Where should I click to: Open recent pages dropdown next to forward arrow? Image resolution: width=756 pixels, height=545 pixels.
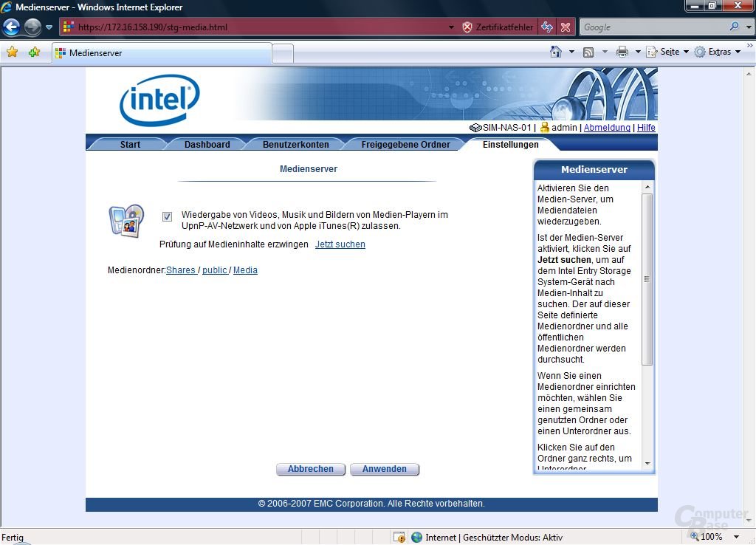[x=49, y=27]
